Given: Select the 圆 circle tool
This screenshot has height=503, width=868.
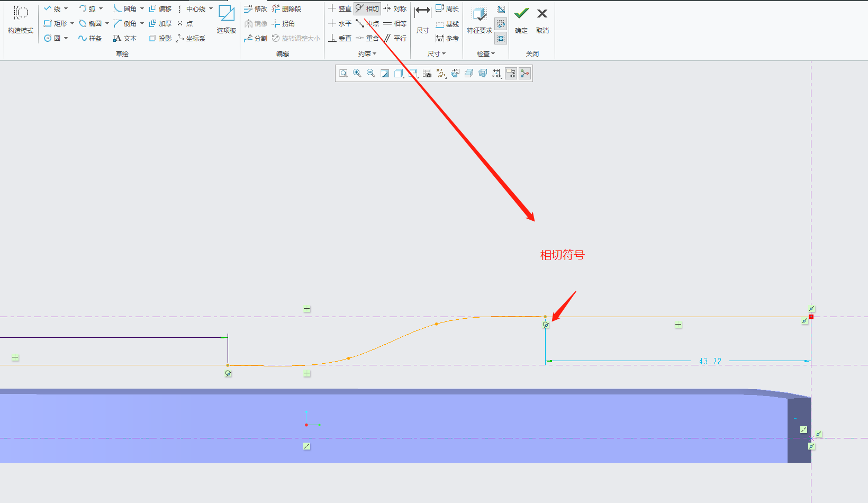Looking at the screenshot, I should click(x=52, y=38).
